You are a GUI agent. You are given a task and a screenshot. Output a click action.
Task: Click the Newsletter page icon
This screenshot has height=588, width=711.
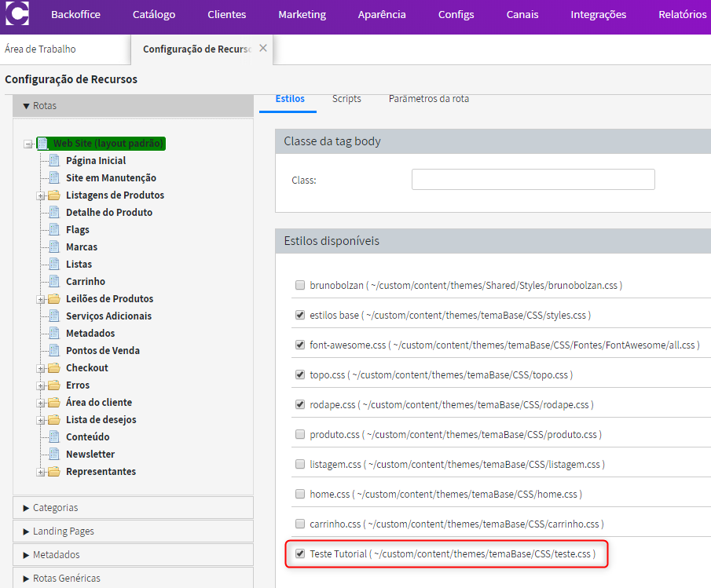click(54, 455)
